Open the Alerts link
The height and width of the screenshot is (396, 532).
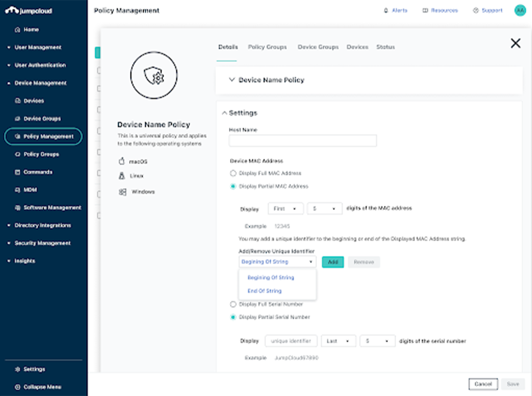400,10
